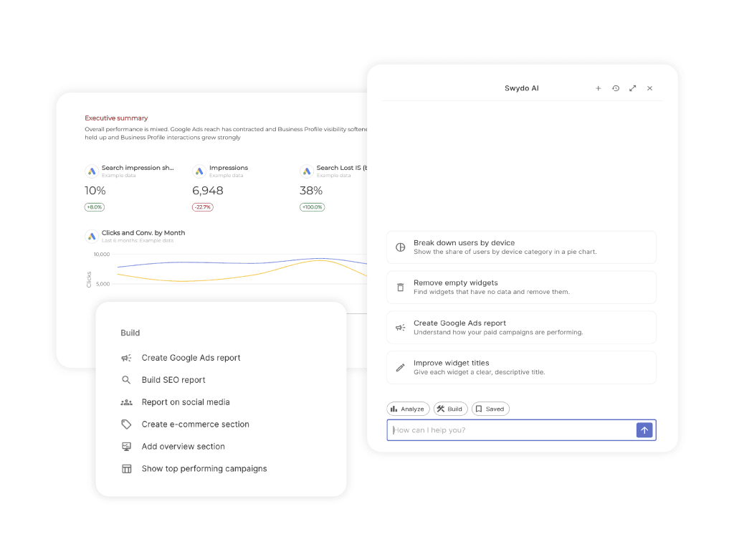Select the Remove empty widgets suggestion

pyautogui.click(x=522, y=288)
